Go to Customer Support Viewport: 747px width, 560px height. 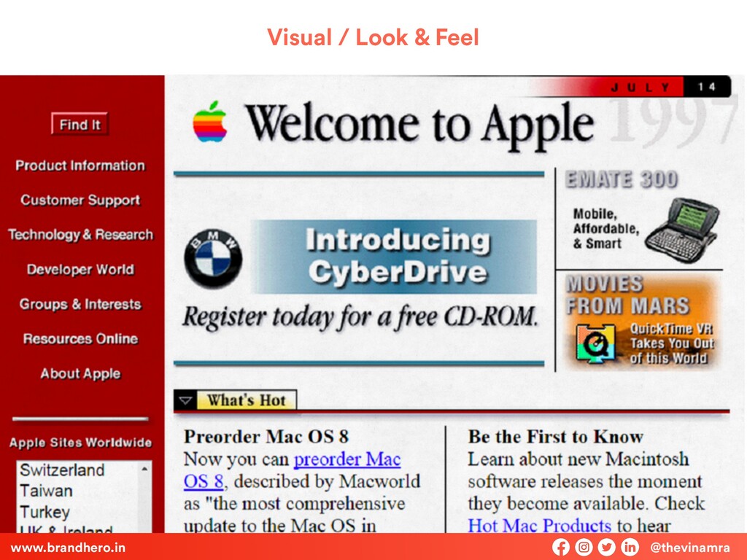click(80, 200)
